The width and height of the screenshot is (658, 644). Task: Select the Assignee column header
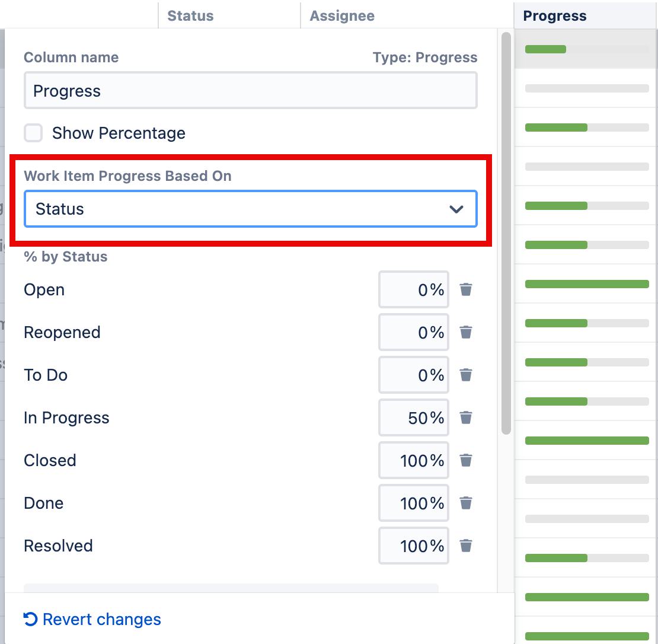(x=341, y=15)
